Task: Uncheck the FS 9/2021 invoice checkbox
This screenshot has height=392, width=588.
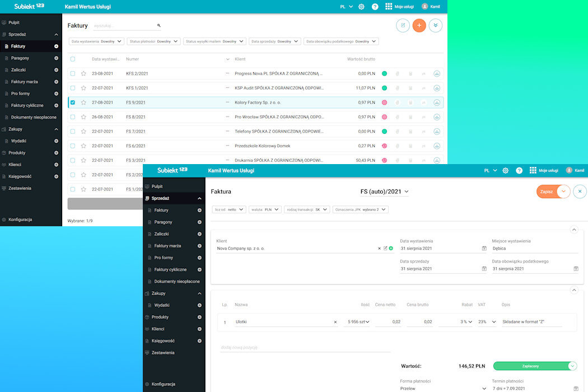Action: (x=73, y=102)
